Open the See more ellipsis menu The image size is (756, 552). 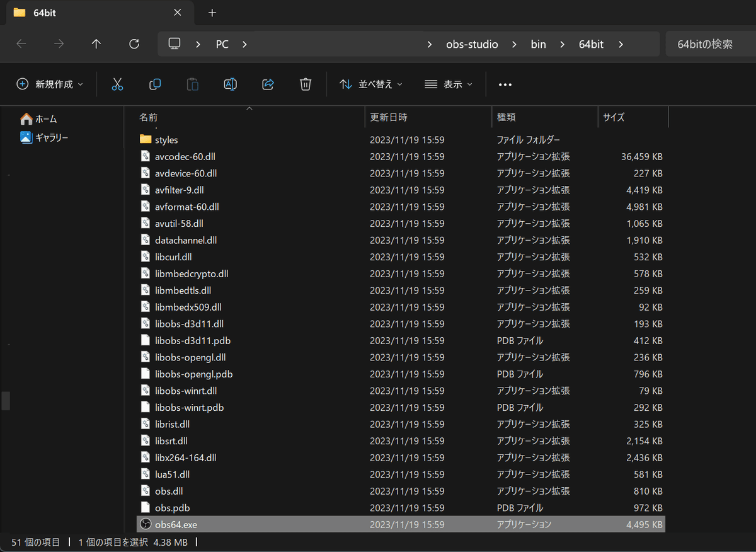504,84
